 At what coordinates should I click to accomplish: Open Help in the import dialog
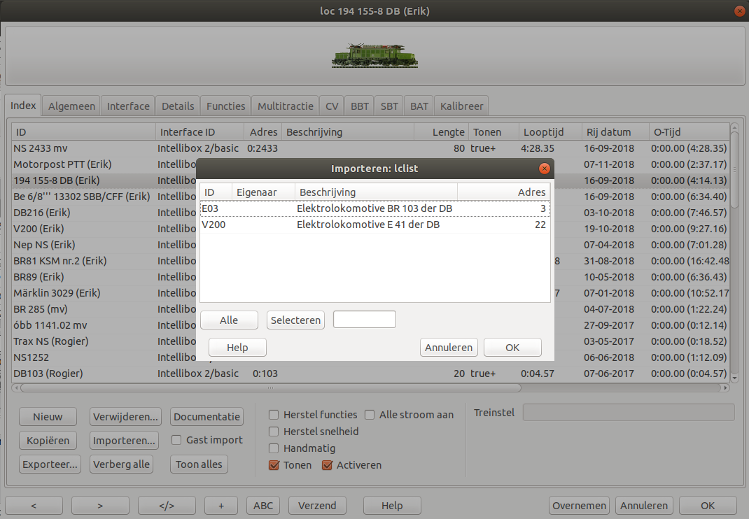(237, 348)
